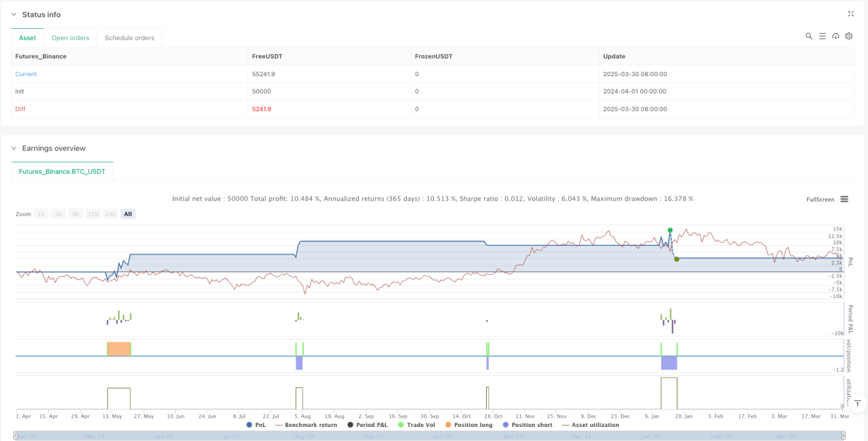Click the search icon above asset table
This screenshot has height=441, width=868.
tap(809, 36)
